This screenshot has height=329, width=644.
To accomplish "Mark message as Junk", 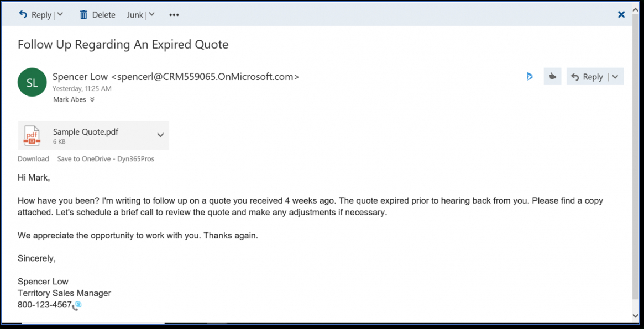I will 135,15.
